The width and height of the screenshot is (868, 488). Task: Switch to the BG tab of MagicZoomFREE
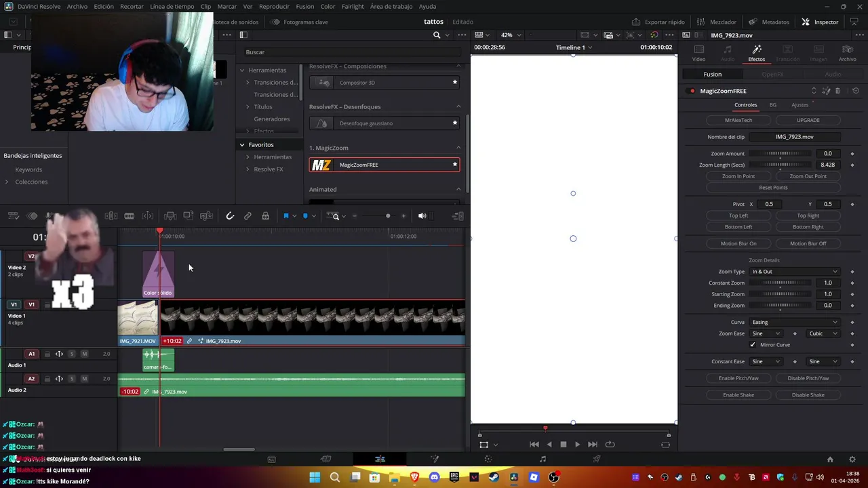click(773, 105)
